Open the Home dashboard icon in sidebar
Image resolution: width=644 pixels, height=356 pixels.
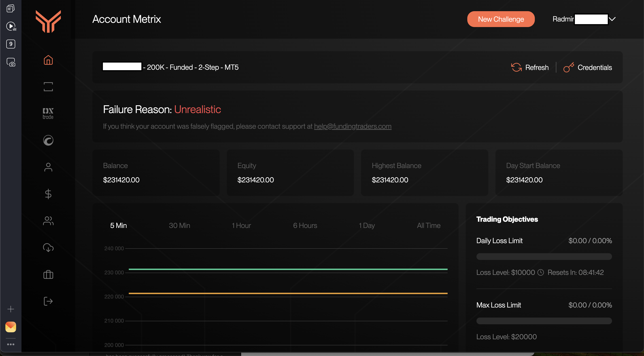tap(48, 60)
